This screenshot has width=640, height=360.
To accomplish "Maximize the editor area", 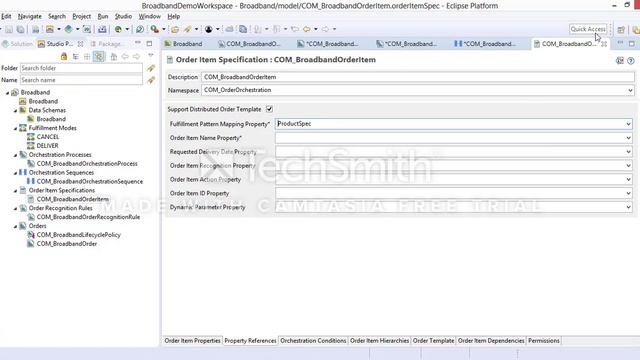I will pyautogui.click(x=631, y=43).
